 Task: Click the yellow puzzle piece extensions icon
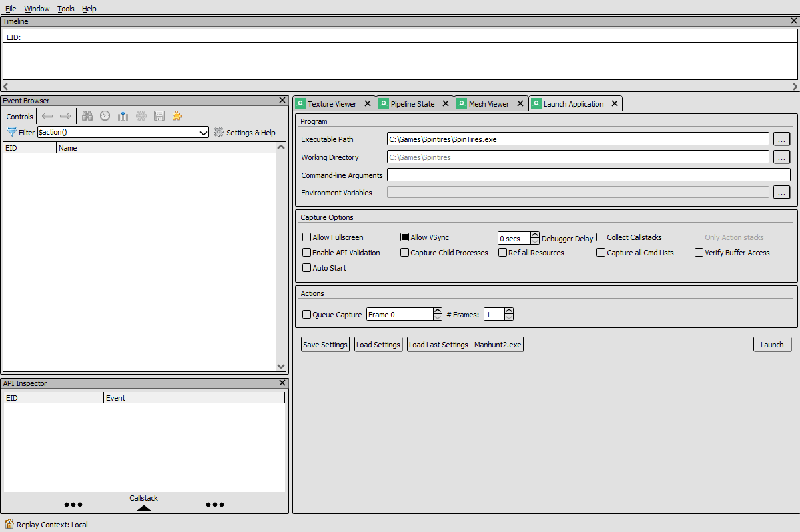click(177, 116)
